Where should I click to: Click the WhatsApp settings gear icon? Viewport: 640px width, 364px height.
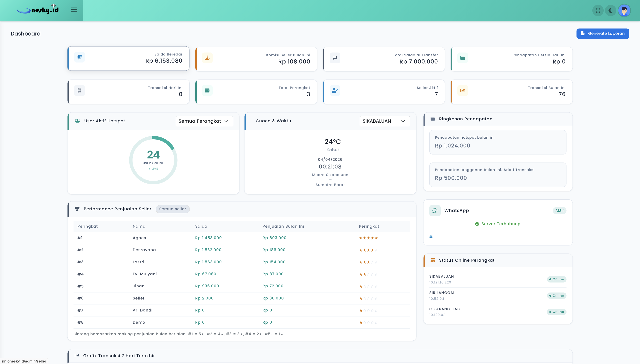tap(431, 237)
